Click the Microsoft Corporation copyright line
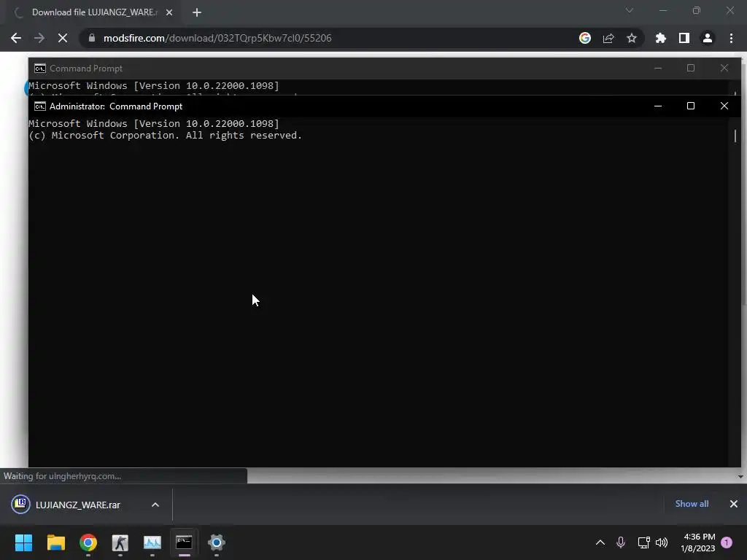747x560 pixels. 165,136
